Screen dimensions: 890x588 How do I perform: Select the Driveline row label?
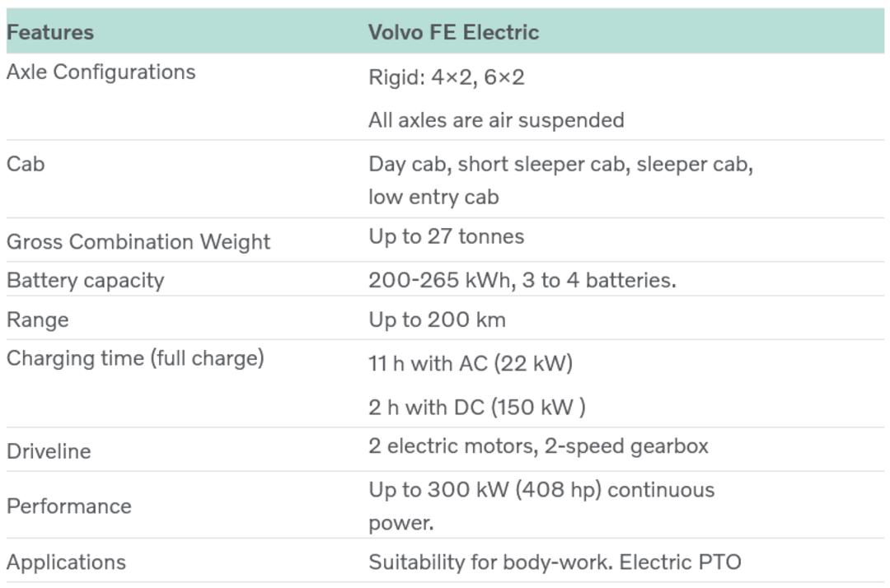[x=49, y=451]
